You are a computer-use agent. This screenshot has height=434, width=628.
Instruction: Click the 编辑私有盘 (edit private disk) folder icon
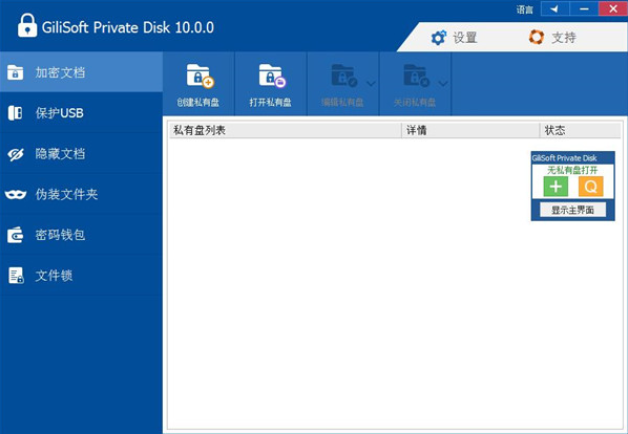point(344,77)
